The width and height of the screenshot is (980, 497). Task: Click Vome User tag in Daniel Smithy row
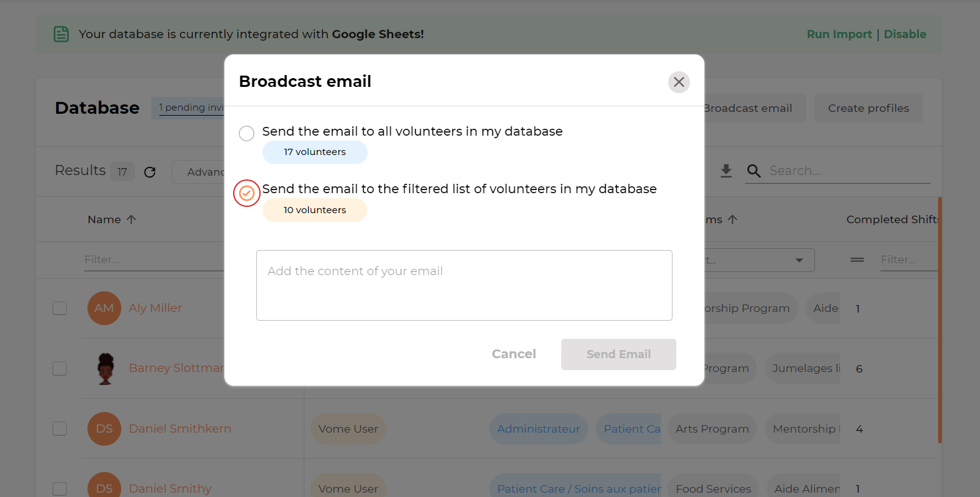pyautogui.click(x=348, y=486)
